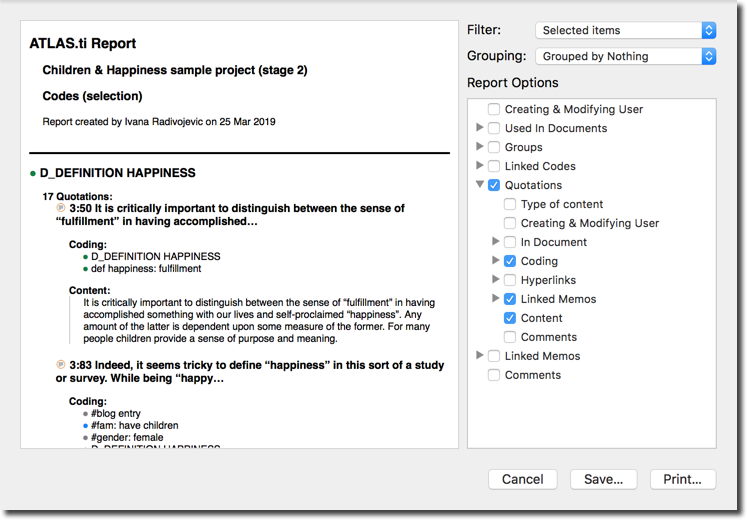Click the Save... button

[x=604, y=479]
